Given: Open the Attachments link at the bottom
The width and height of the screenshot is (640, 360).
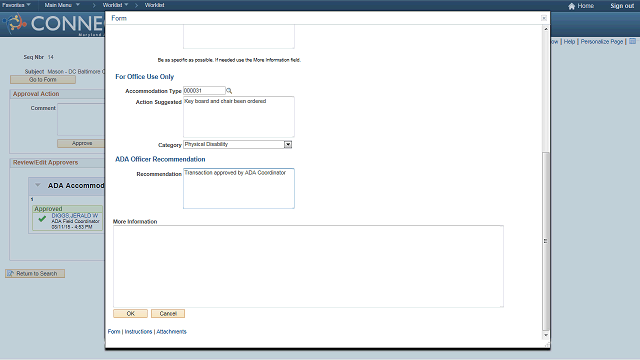Looking at the screenshot, I should pos(171,331).
